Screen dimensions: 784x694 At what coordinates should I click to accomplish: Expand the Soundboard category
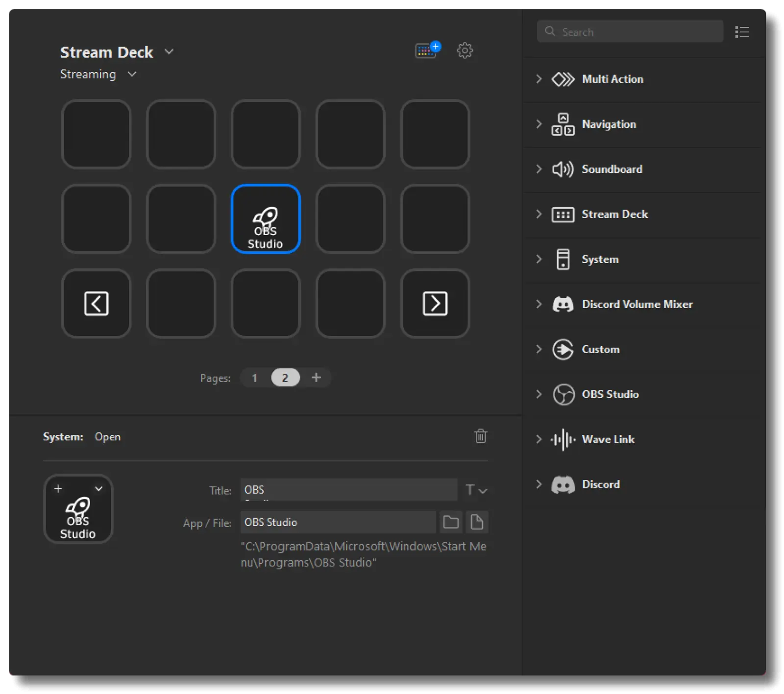coord(539,169)
